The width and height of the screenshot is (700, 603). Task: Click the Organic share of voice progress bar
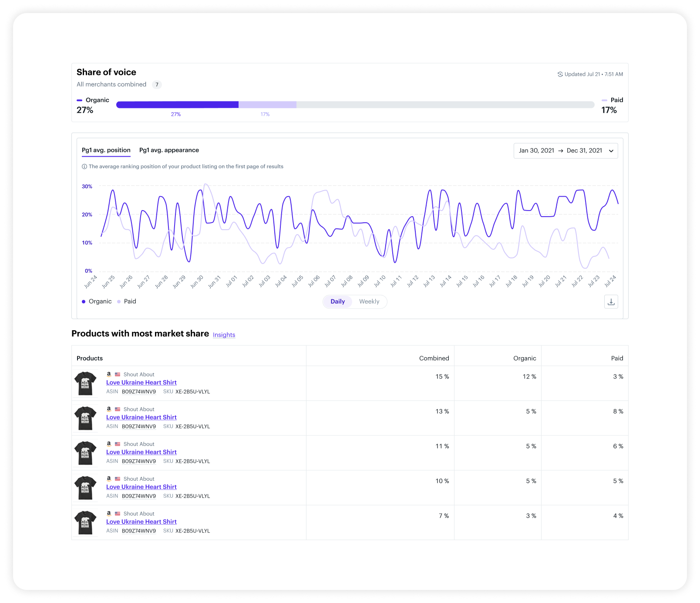(177, 104)
